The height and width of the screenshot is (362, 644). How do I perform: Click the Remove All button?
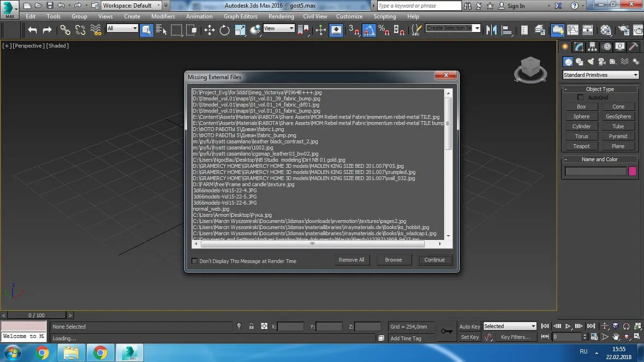(351, 260)
